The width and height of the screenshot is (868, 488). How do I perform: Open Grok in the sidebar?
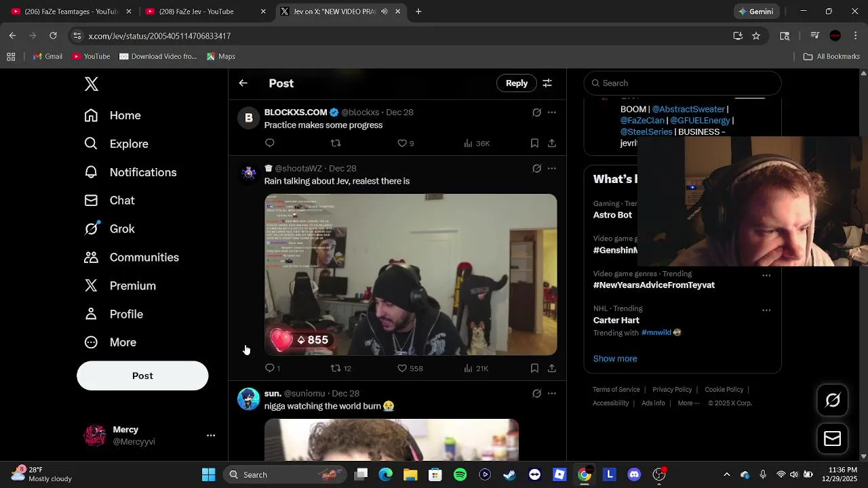click(x=109, y=229)
